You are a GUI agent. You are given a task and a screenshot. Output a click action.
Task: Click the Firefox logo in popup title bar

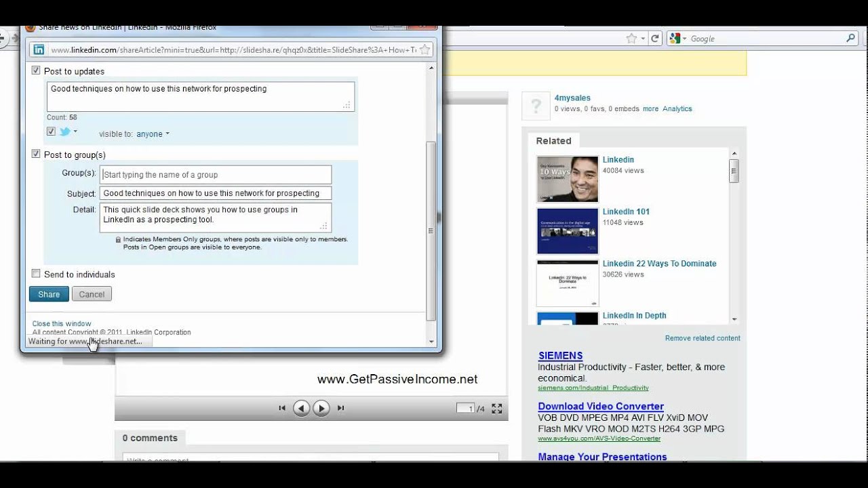click(x=30, y=28)
